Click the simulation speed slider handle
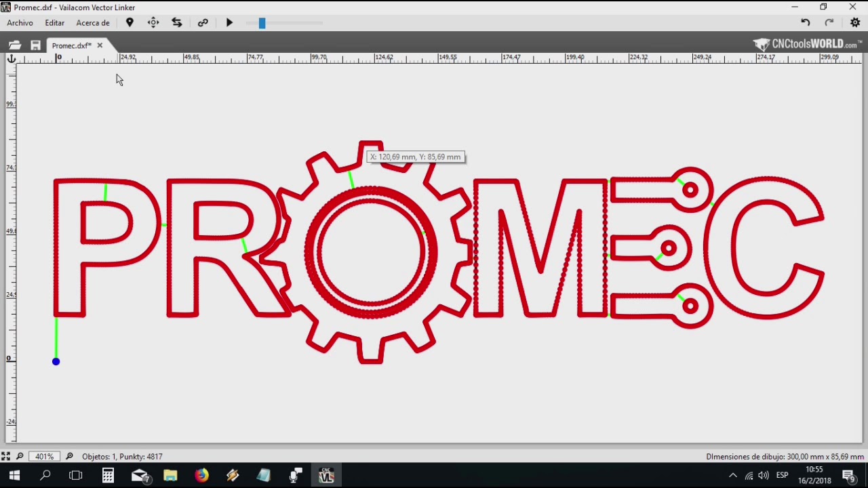Screen dimensions: 868x488 pos(262,23)
